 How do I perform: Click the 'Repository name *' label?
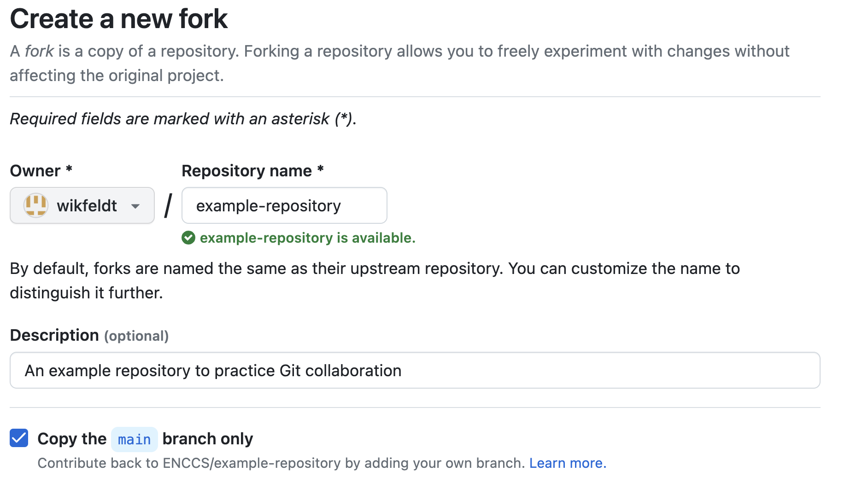pyautogui.click(x=253, y=171)
